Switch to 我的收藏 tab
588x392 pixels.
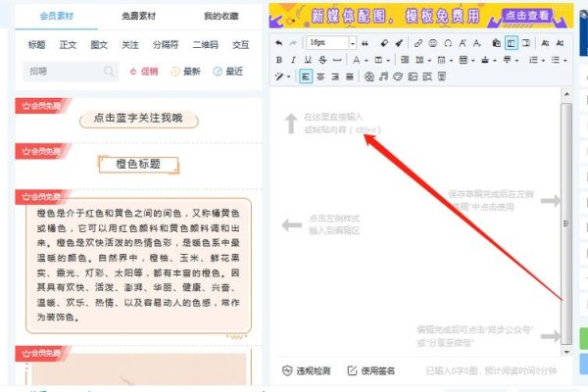[221, 16]
